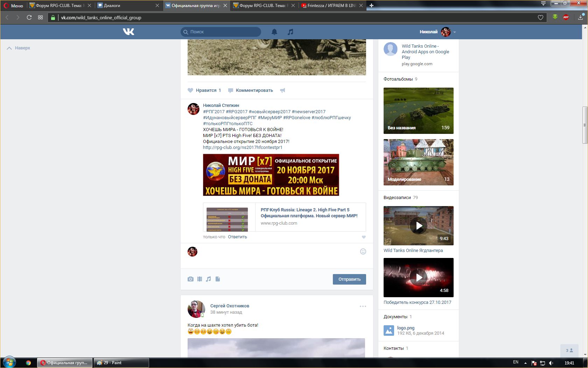The image size is (588, 368).
Task: Open the Speed Dial start page
Action: 40,18
